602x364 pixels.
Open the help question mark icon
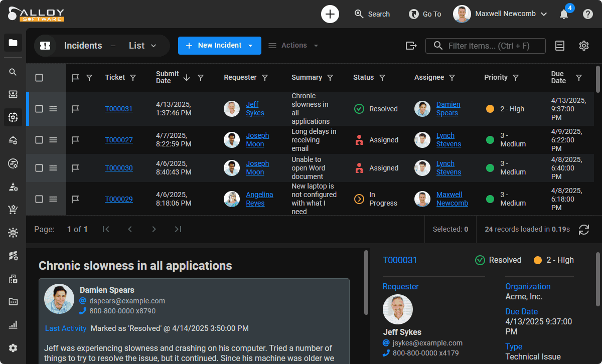pyautogui.click(x=588, y=14)
